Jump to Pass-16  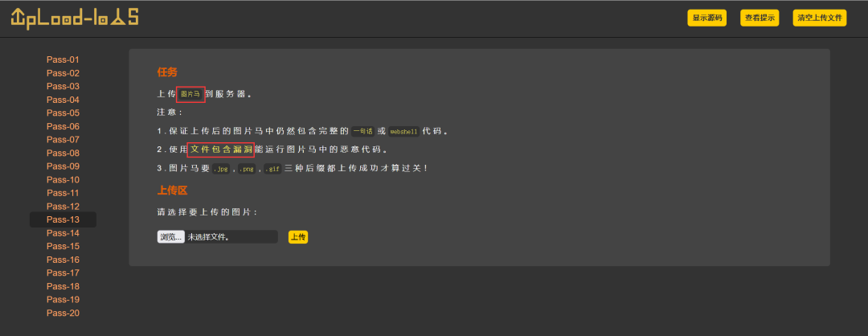(x=63, y=260)
